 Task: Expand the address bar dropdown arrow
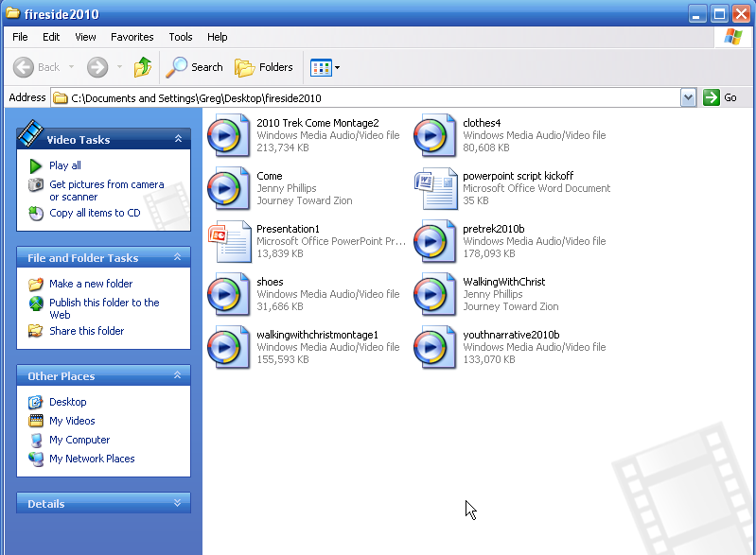[688, 97]
